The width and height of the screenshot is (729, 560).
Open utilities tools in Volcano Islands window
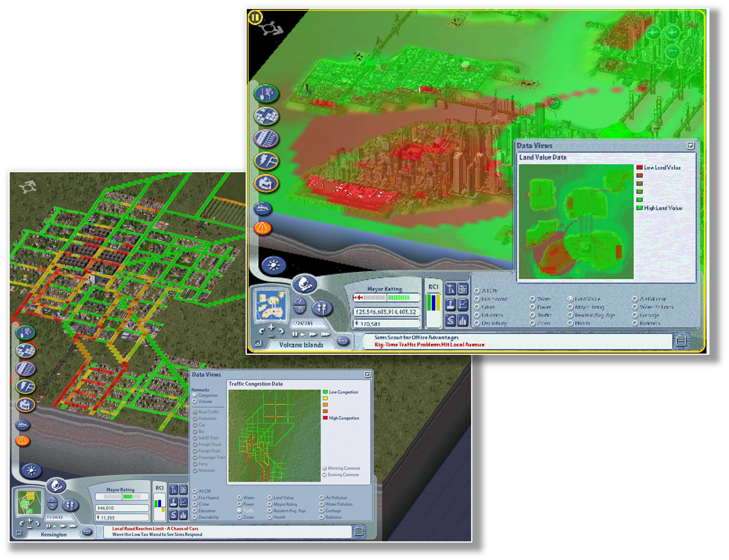(x=267, y=161)
